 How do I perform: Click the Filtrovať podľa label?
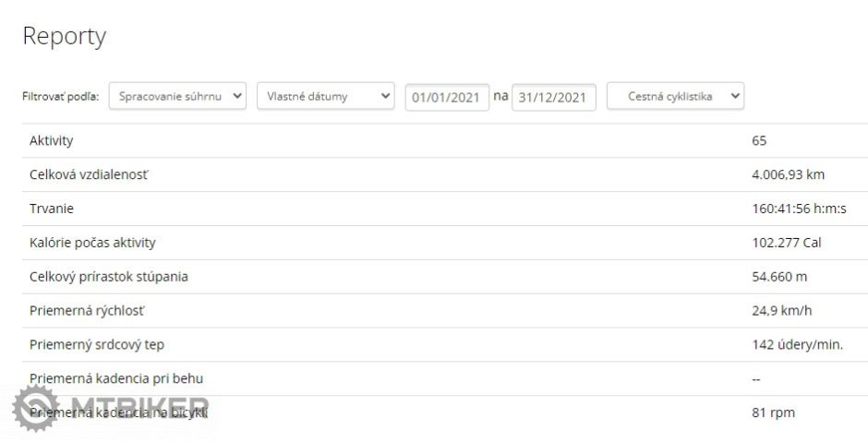(61, 96)
